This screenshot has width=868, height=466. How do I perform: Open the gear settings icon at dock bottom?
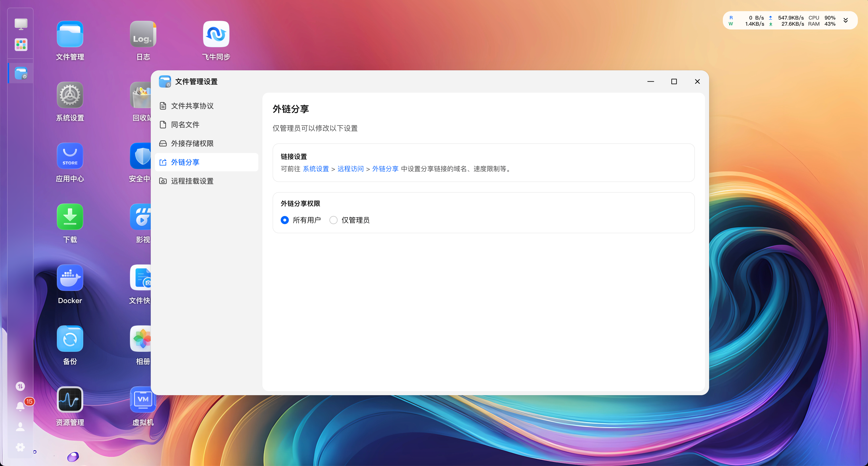point(20,447)
